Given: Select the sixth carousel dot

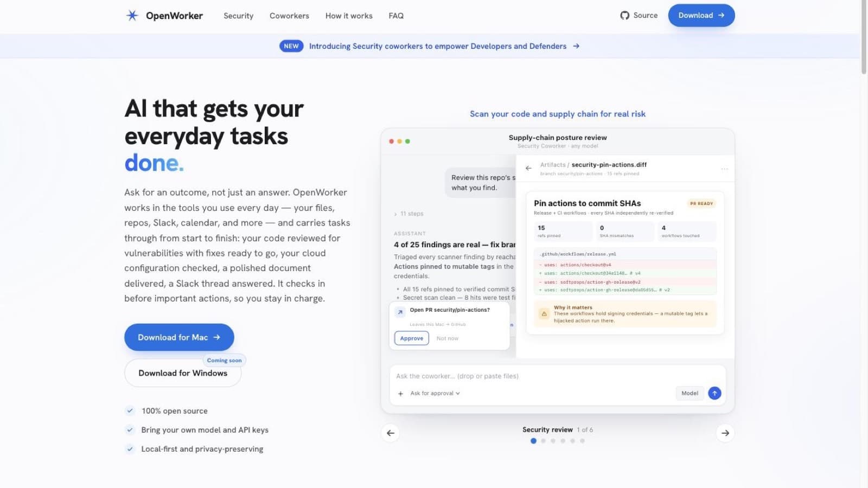Looking at the screenshot, I should pyautogui.click(x=582, y=441).
